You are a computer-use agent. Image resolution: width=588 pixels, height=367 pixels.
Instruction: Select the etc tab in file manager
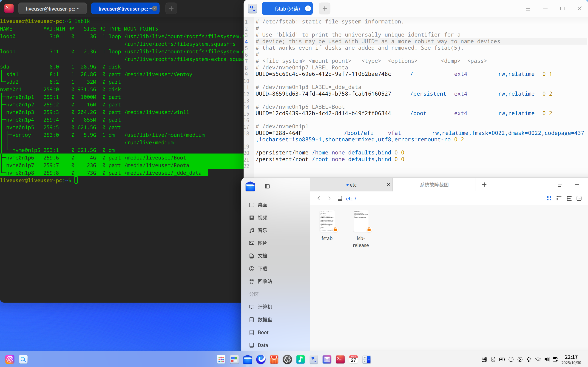[351, 185]
